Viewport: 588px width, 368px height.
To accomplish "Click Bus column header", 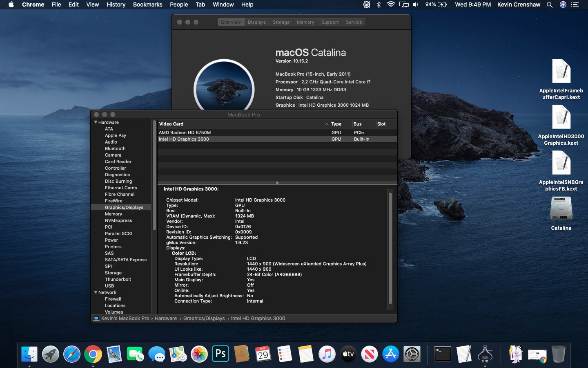I will coord(363,124).
